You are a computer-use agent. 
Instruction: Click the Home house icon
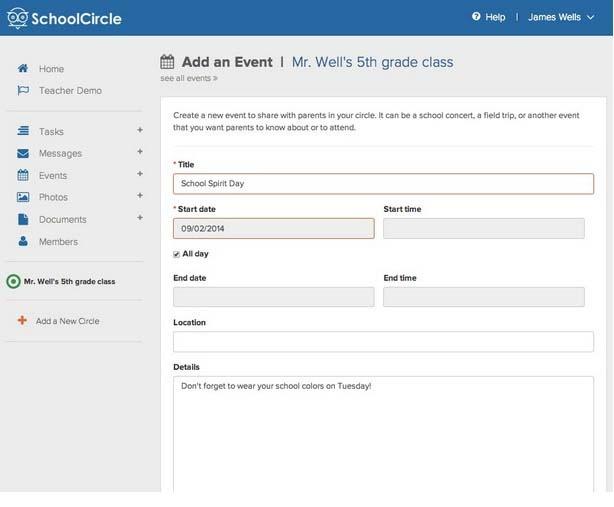pyautogui.click(x=23, y=68)
